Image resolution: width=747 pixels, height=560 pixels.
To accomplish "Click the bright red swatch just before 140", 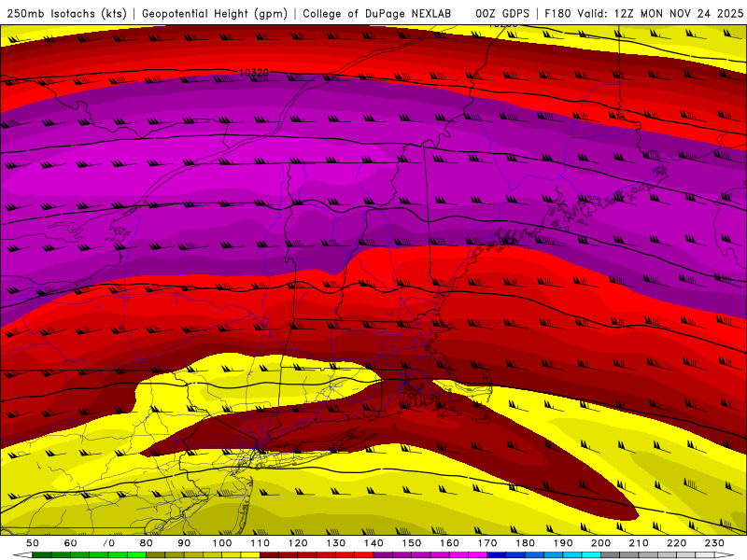I will pos(364,555).
